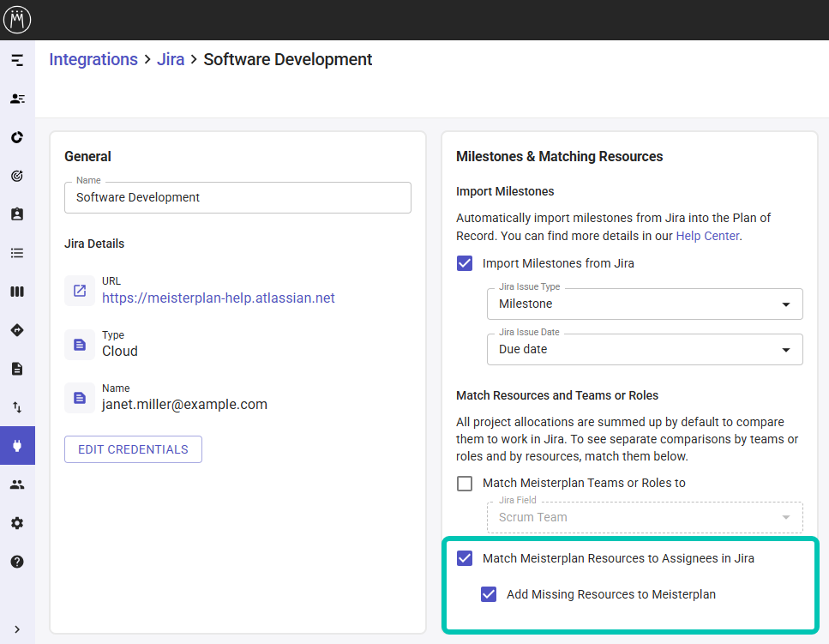The image size is (829, 644).
Task: Click the General heading
Action: (87, 157)
